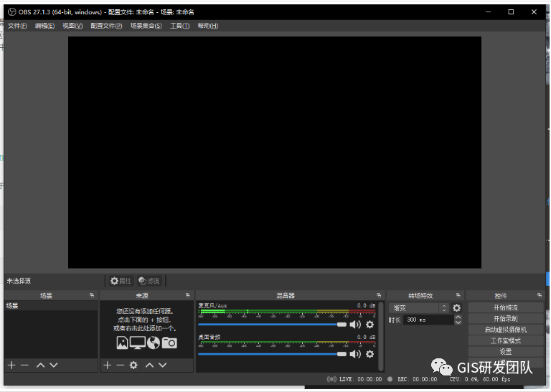Open the 渐变 transition dropdown
The height and width of the screenshot is (392, 551).
(419, 308)
